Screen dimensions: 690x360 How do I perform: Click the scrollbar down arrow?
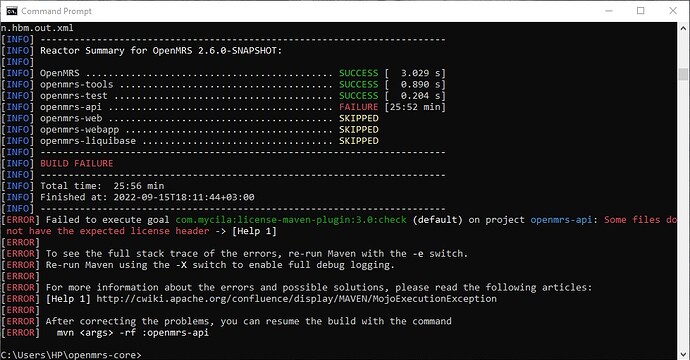(683, 354)
